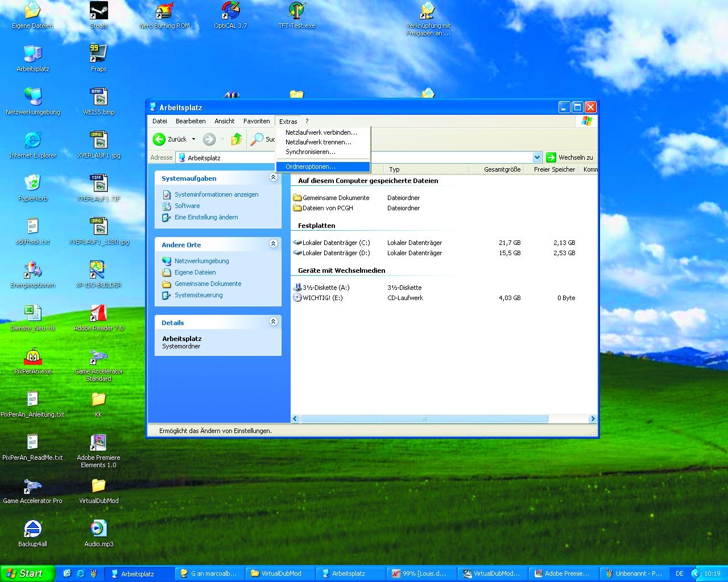Select Lokaler Datenträger (C:) drive

click(x=331, y=243)
